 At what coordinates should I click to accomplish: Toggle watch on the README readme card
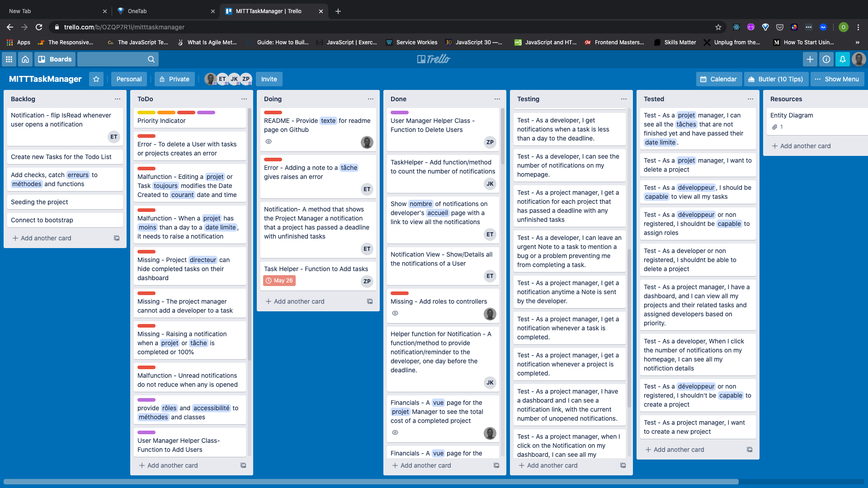(x=269, y=141)
